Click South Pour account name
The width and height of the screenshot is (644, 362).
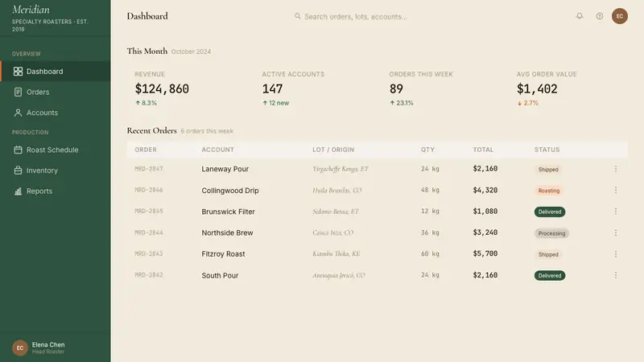click(220, 275)
